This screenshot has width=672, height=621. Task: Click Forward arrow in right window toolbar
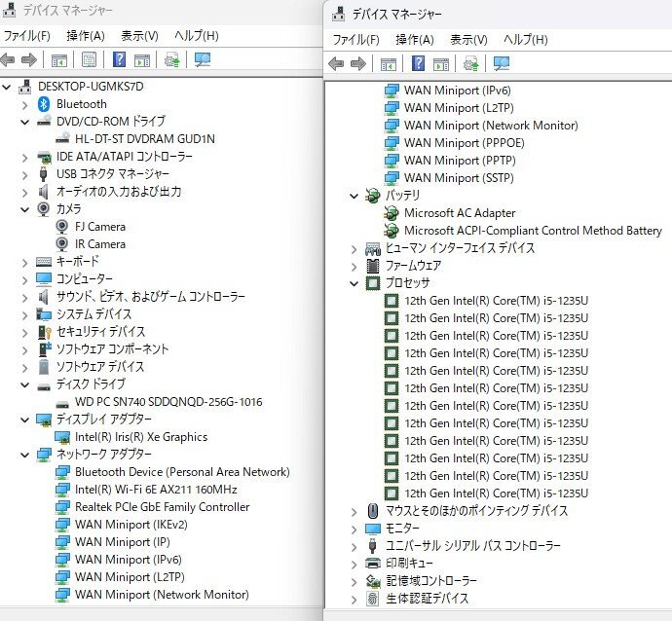(x=357, y=64)
